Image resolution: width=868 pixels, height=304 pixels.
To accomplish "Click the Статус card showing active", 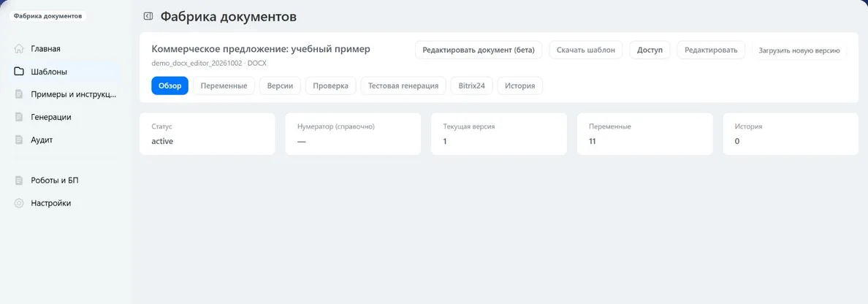I will point(207,134).
